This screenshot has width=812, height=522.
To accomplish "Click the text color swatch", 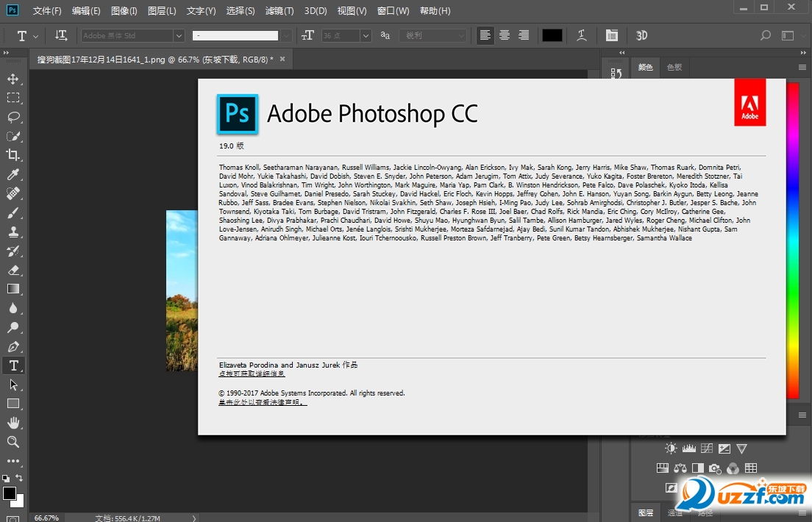I will [552, 35].
